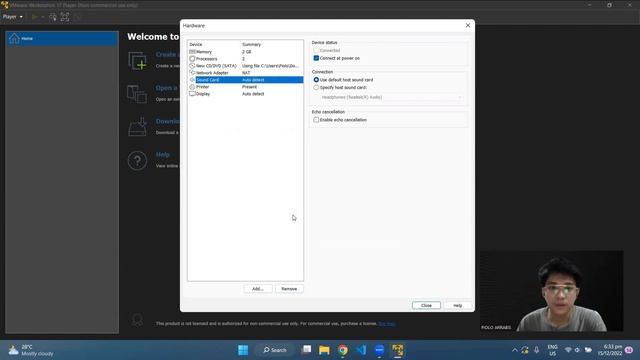Open Task View from the taskbar

(306, 350)
